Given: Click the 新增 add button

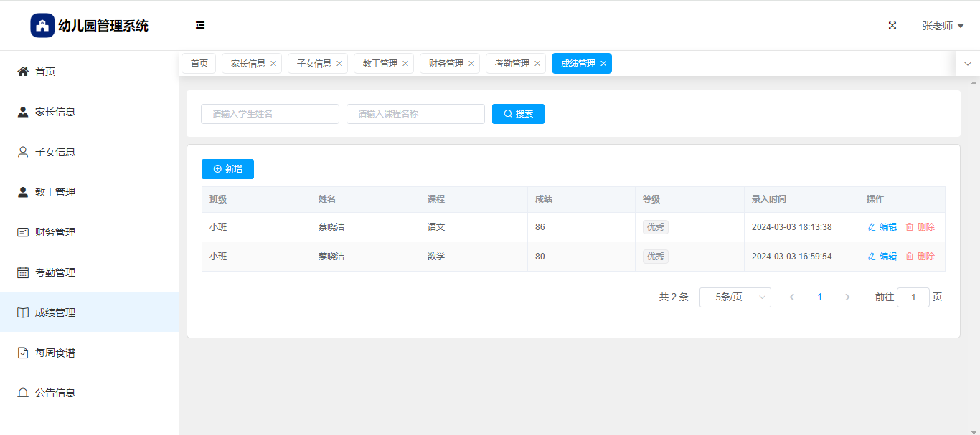Looking at the screenshot, I should pos(227,169).
